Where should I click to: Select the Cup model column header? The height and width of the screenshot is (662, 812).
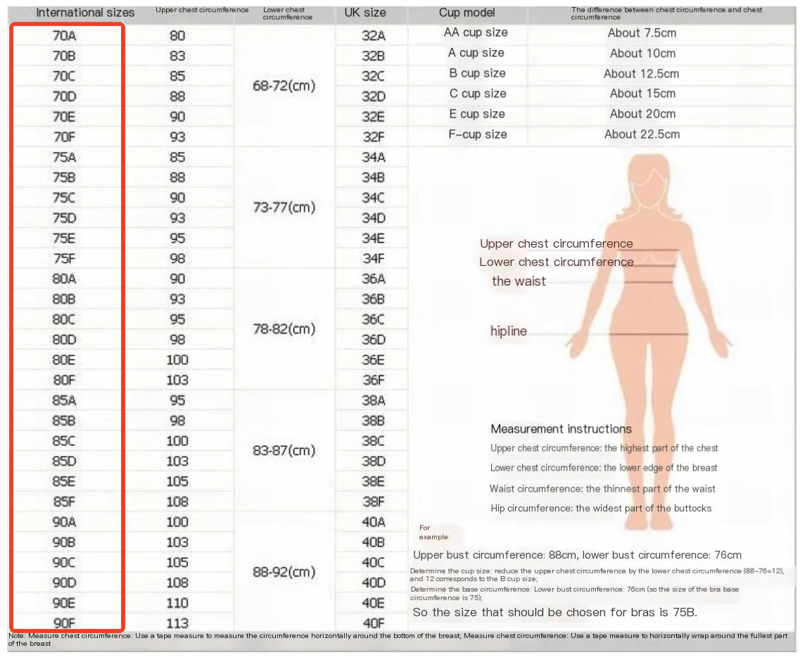(x=467, y=13)
